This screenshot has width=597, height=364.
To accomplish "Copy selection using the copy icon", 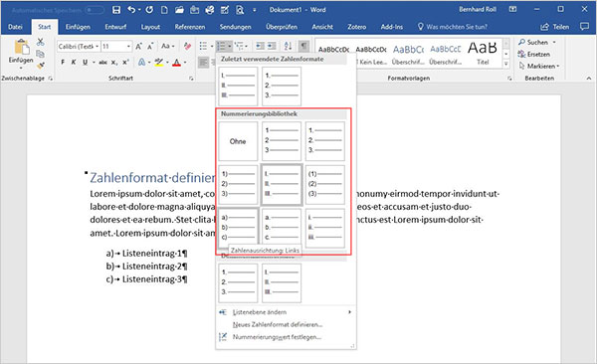I will [x=41, y=54].
